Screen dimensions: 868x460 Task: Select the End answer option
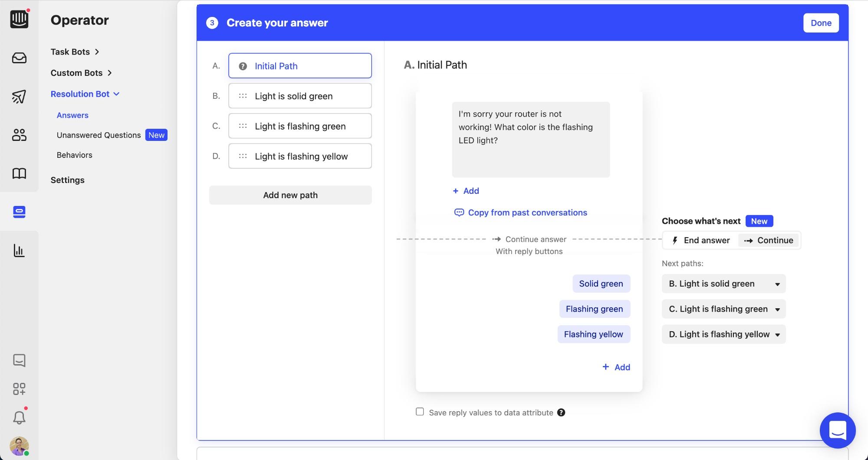click(x=700, y=240)
